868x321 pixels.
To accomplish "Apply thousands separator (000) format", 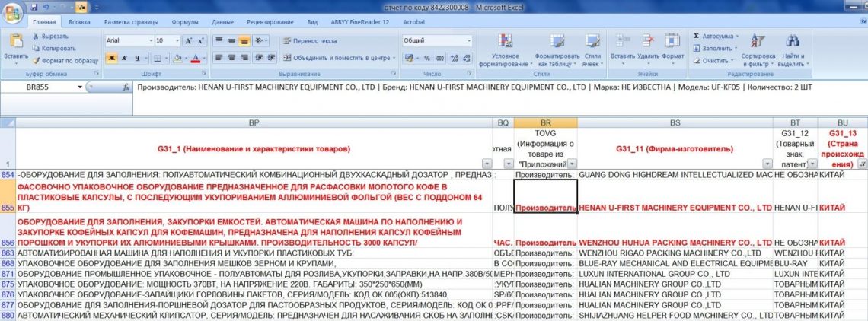I will [x=439, y=58].
